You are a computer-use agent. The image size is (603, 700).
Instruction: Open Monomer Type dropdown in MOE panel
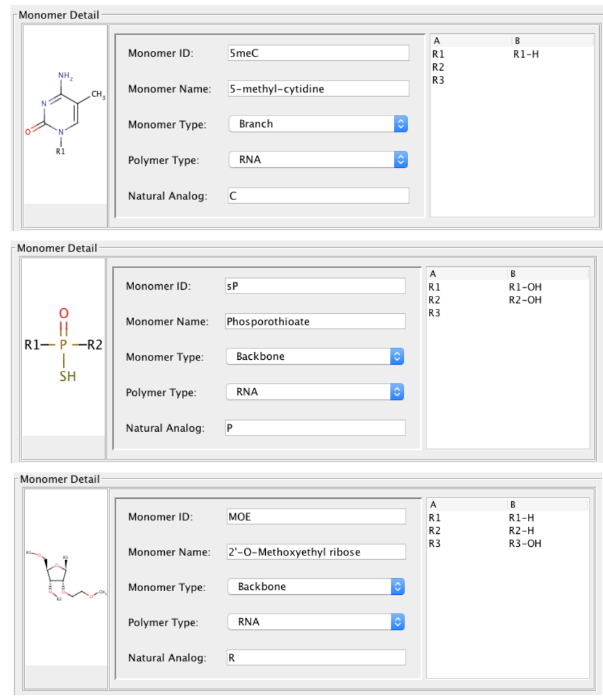[x=316, y=587]
